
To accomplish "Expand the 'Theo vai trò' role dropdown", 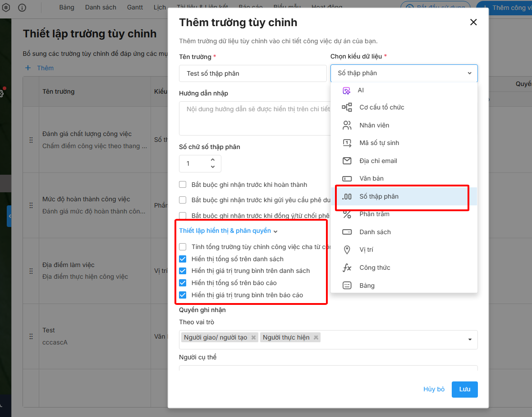I will (470, 339).
